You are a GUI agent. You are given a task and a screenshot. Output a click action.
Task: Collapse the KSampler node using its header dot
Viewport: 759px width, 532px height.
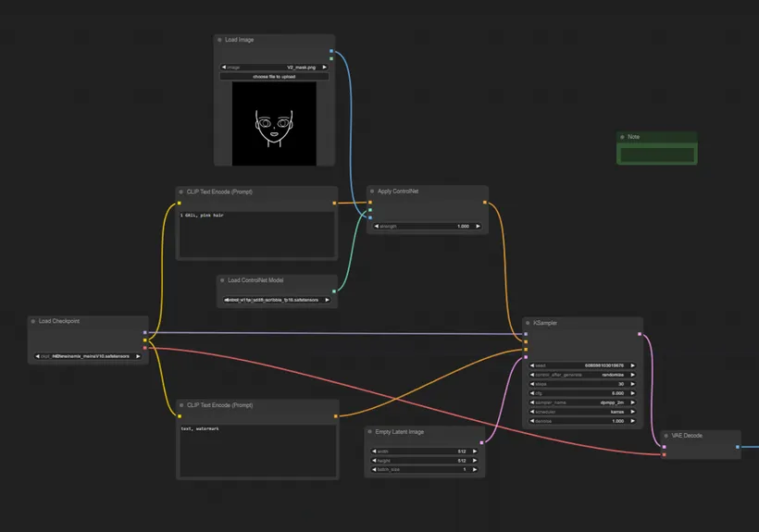pyautogui.click(x=529, y=323)
